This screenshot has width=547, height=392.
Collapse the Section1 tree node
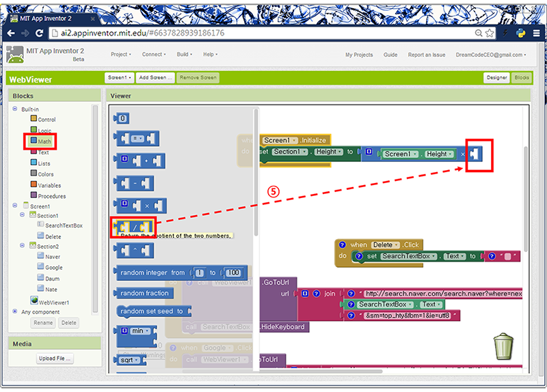23,214
